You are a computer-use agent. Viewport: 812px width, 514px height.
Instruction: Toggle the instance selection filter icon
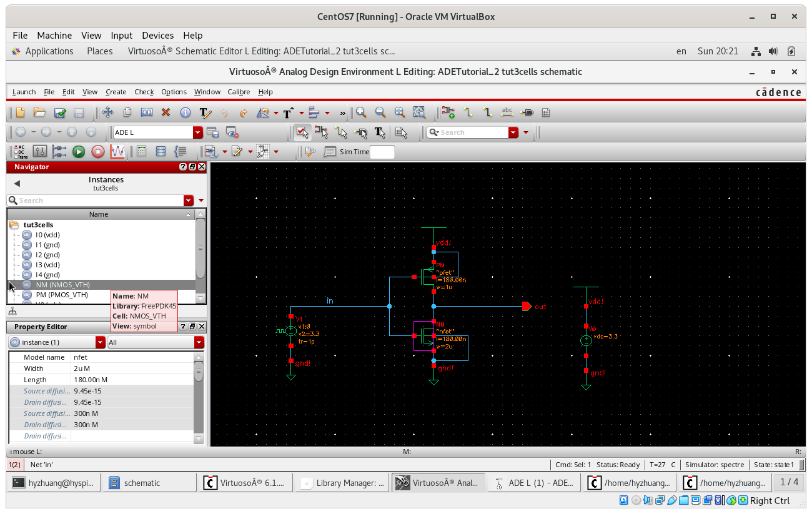(x=322, y=132)
